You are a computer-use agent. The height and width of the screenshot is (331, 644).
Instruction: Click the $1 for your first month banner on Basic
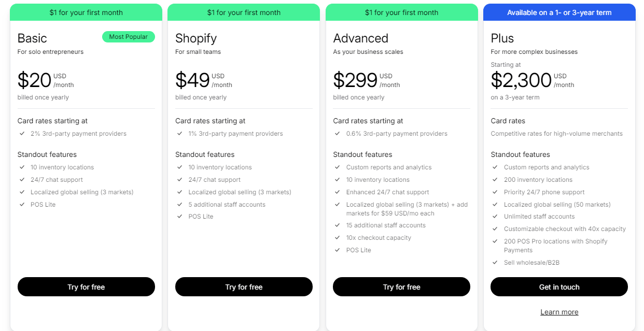(x=86, y=12)
